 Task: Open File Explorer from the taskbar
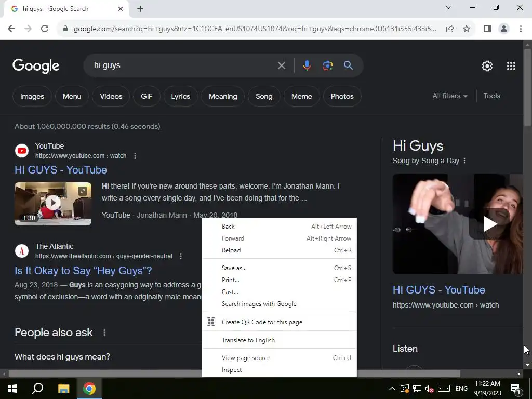pyautogui.click(x=63, y=389)
